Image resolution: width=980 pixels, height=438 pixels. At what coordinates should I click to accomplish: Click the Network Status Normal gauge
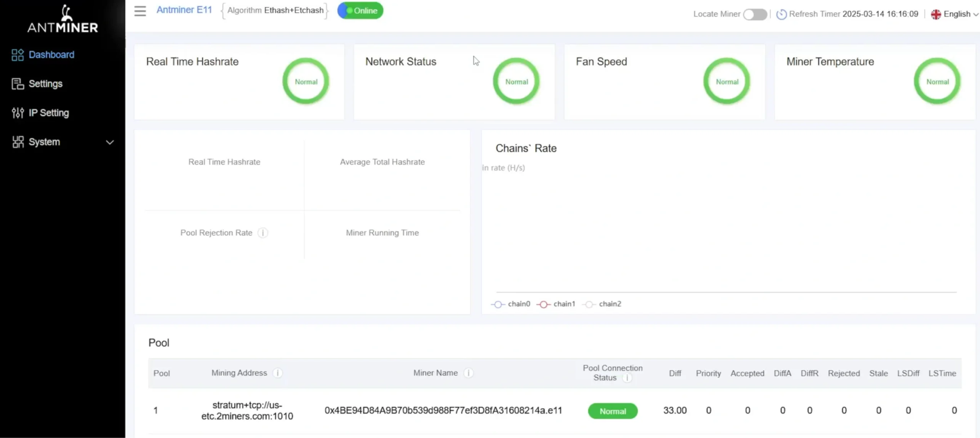(516, 81)
